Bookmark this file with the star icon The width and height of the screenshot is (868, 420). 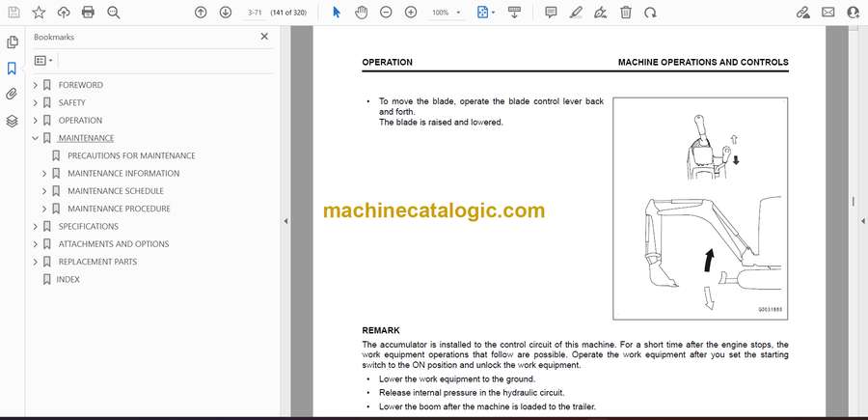pos(39,13)
